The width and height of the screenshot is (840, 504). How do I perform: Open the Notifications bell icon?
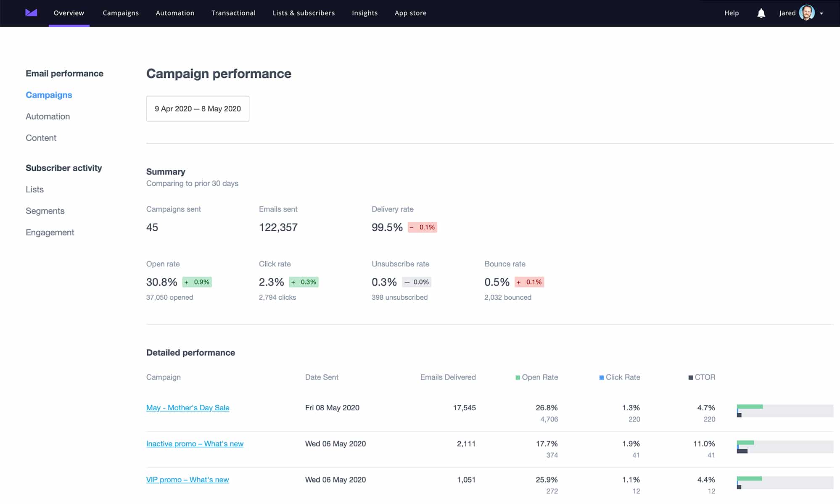tap(761, 13)
